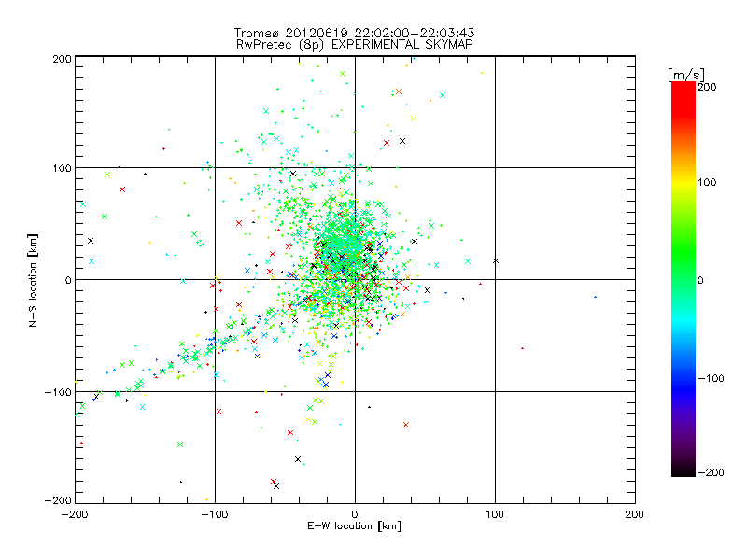Click the y-axis '-200' tick label
This screenshot has height=560, width=747.
pyautogui.click(x=58, y=500)
